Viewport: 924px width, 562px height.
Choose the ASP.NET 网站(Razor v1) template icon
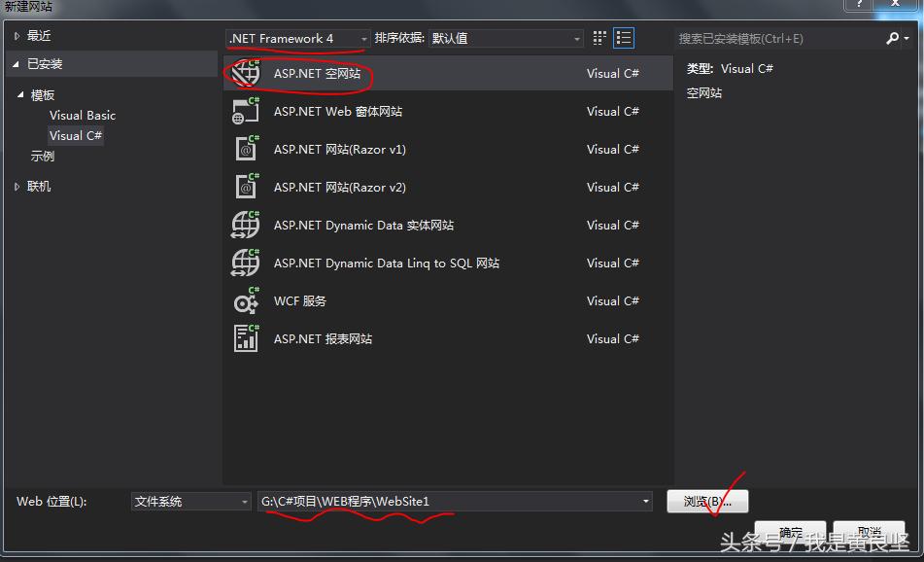point(246,149)
